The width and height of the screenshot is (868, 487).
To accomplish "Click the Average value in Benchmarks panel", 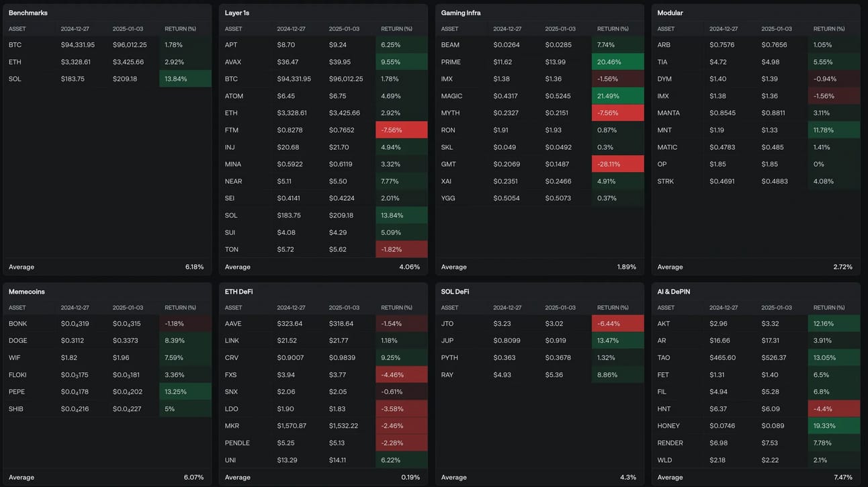I will pyautogui.click(x=194, y=267).
